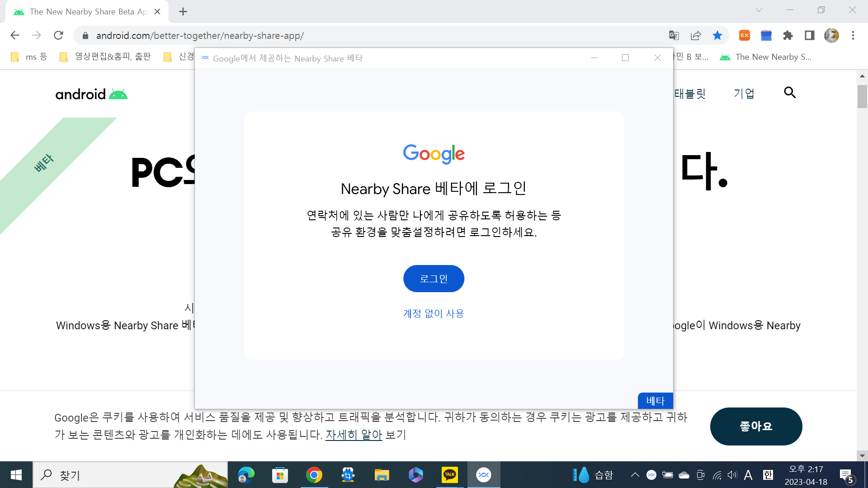
Task: Select The New Nearby Share Beta tab
Action: pos(87,12)
